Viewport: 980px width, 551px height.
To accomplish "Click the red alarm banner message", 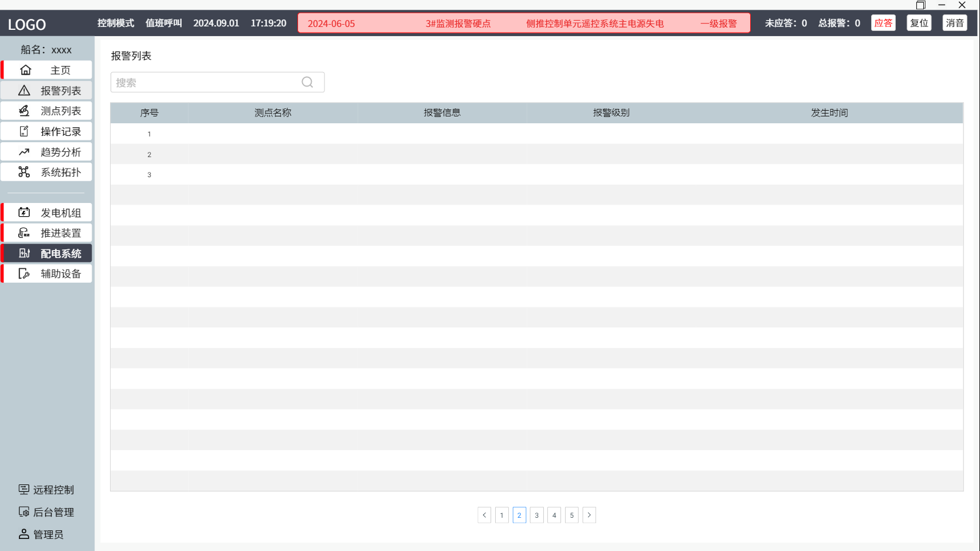I will coord(524,24).
